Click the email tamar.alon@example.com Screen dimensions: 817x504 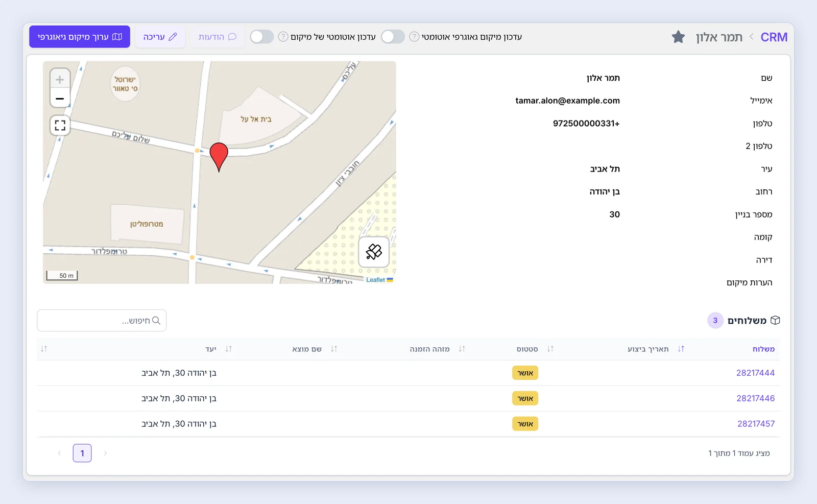tap(567, 101)
